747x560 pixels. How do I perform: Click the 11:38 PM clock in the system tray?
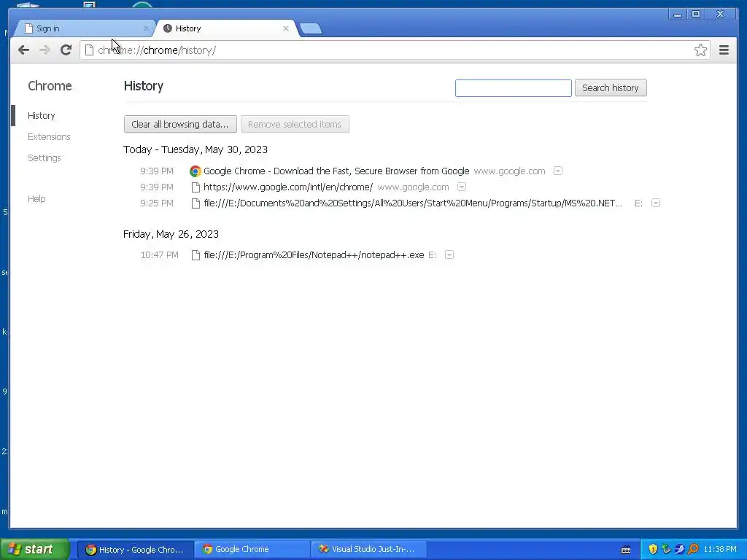point(720,550)
